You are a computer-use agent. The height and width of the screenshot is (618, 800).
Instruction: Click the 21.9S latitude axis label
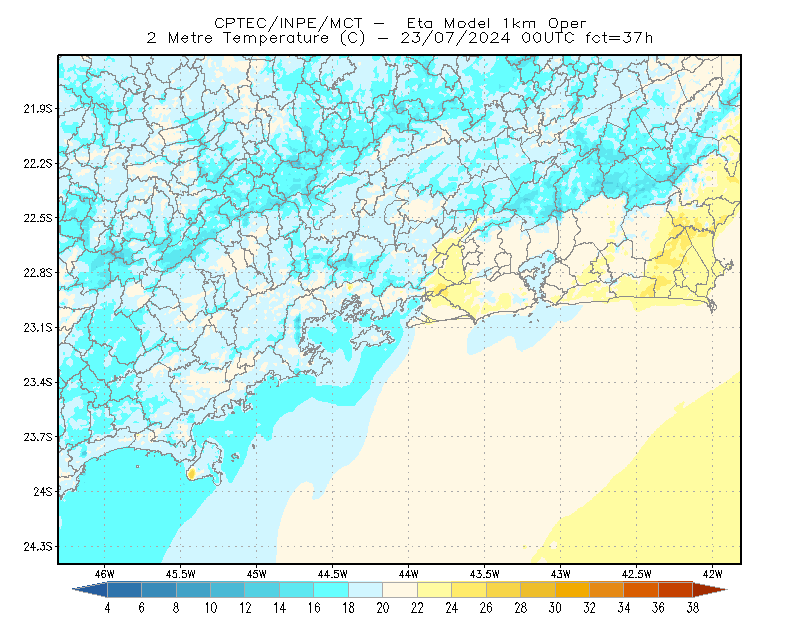(x=38, y=108)
